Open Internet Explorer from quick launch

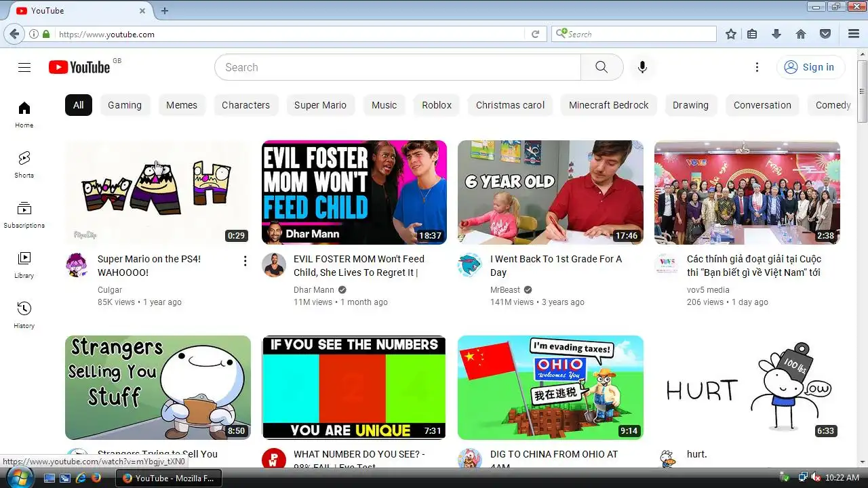[x=81, y=478]
